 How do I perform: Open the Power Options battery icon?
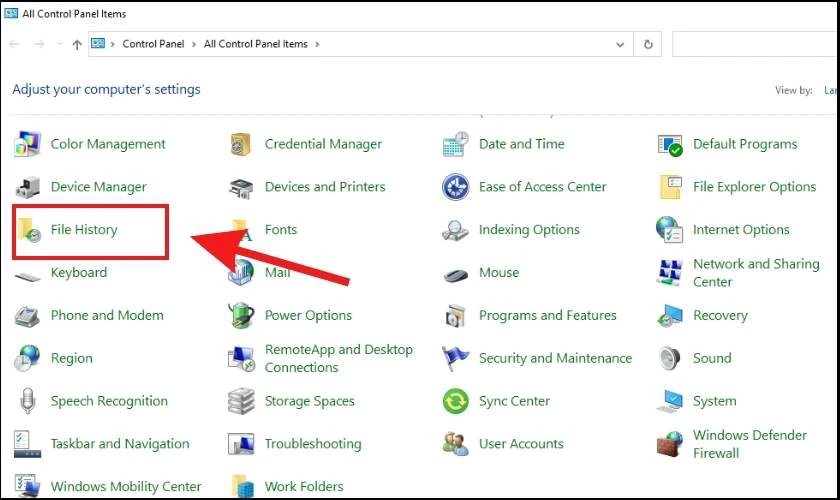coord(241,315)
